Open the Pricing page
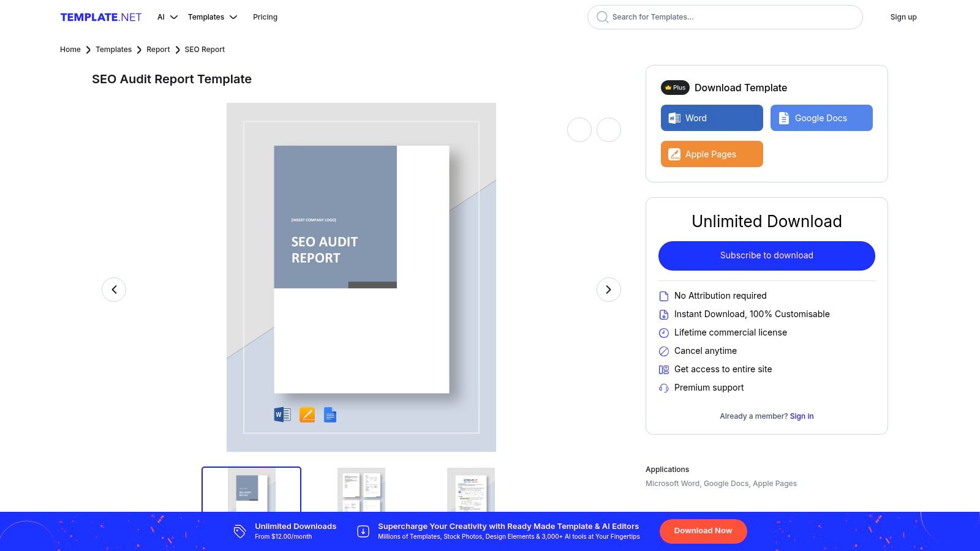 pyautogui.click(x=265, y=17)
